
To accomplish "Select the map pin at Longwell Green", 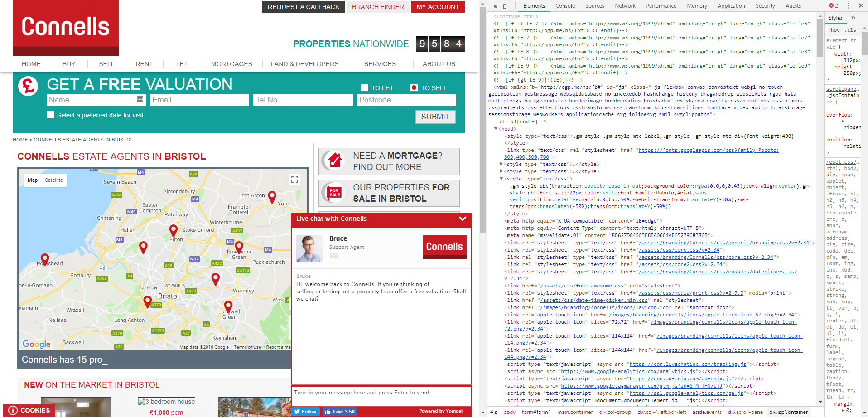I will (228, 307).
